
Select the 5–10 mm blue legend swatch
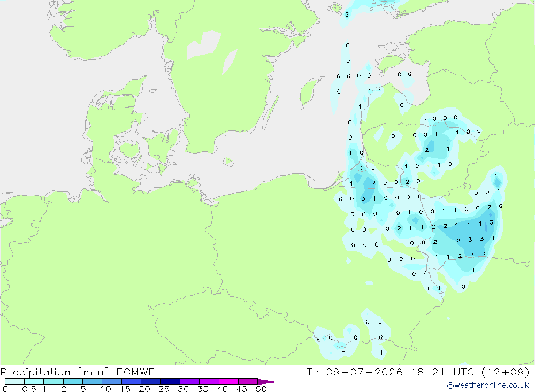(93, 381)
